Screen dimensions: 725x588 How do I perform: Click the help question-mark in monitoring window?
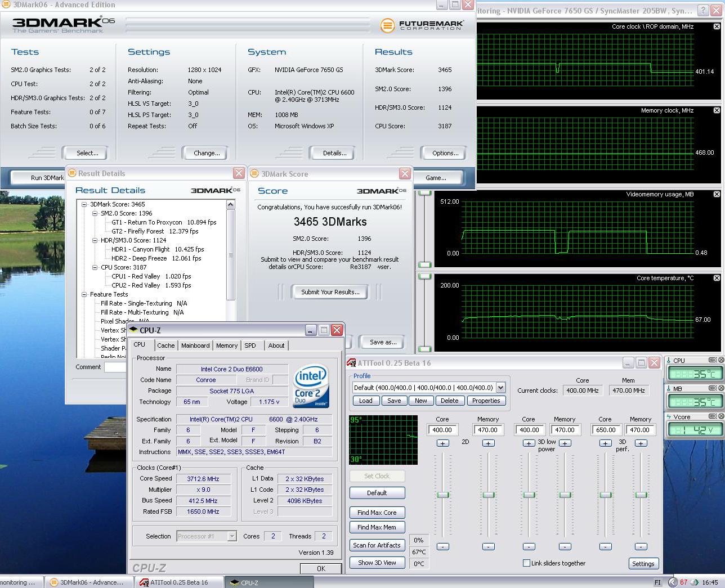click(x=703, y=11)
